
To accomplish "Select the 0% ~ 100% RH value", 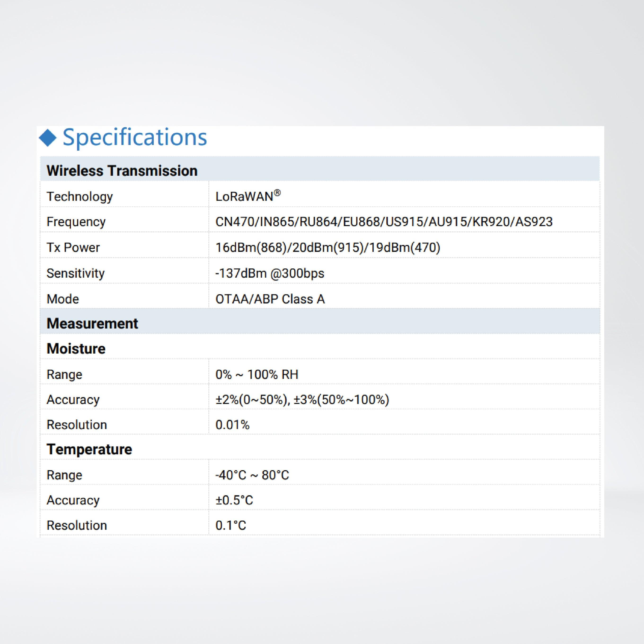I will click(x=257, y=375).
